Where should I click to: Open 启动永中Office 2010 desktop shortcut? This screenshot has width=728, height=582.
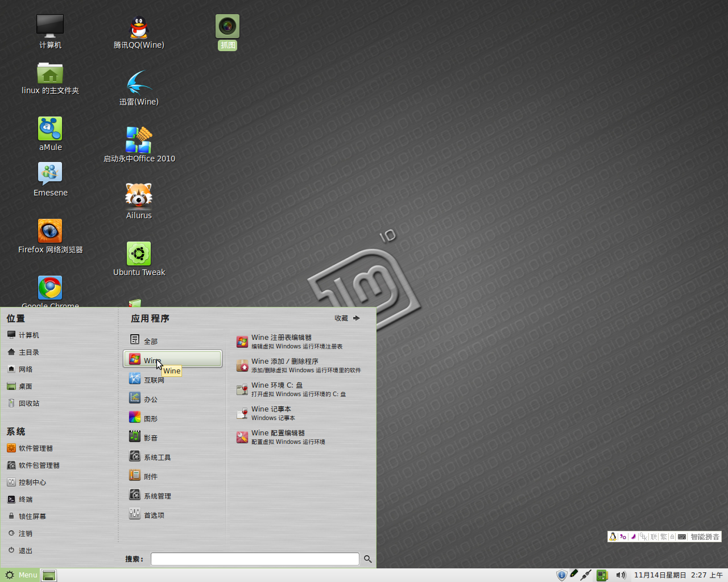pos(139,145)
